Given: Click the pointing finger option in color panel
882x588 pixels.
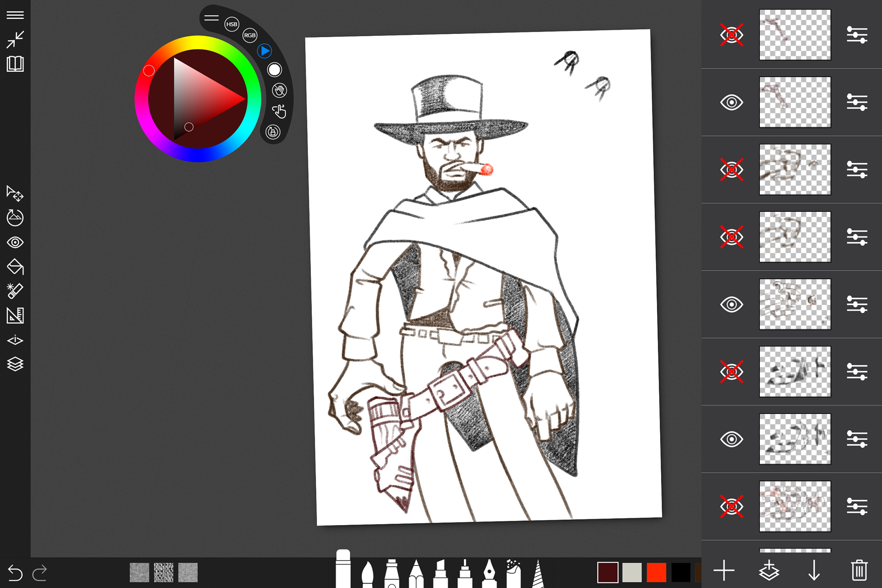Looking at the screenshot, I should (x=279, y=111).
